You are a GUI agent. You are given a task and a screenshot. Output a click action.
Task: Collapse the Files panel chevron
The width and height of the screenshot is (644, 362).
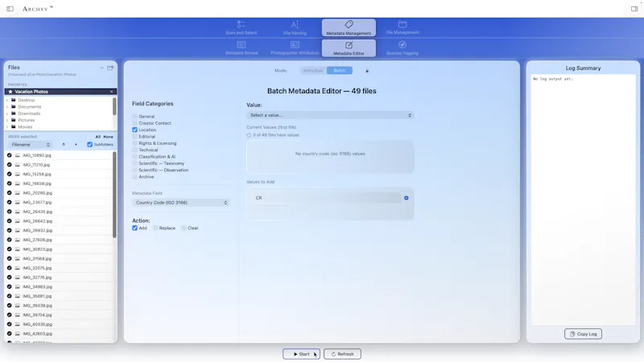(x=101, y=68)
